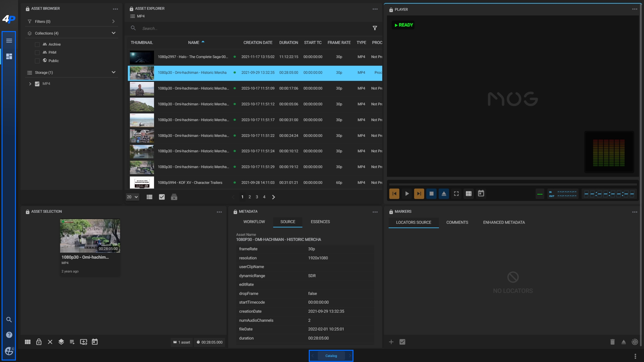Click the Asset Explorer filter funnel icon
Screen dimensions: 644x362
(375, 28)
